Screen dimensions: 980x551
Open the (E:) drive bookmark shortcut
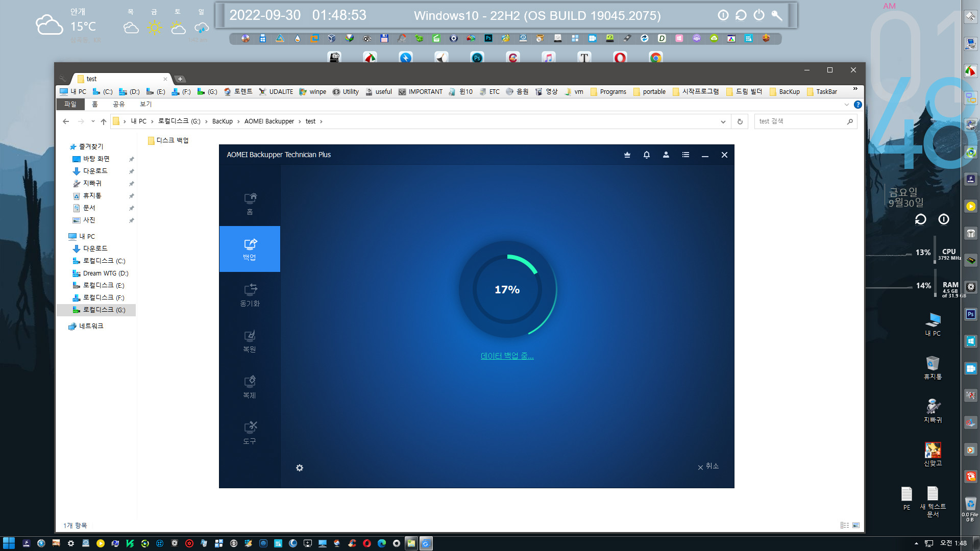point(156,92)
